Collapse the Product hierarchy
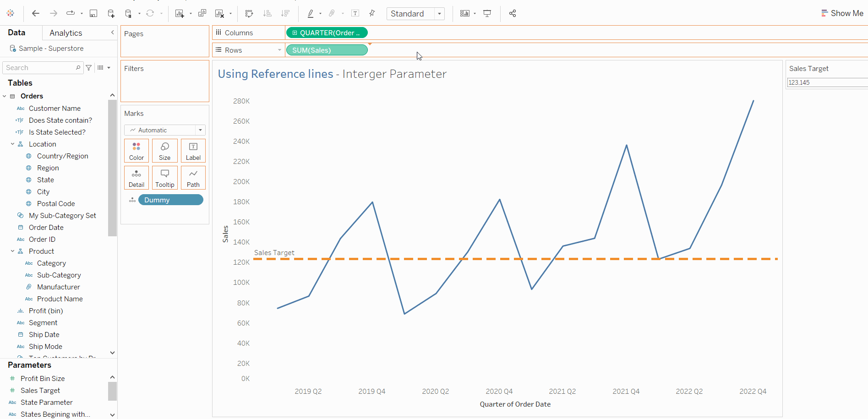Screen dimensions: 868x419 click(x=13, y=251)
